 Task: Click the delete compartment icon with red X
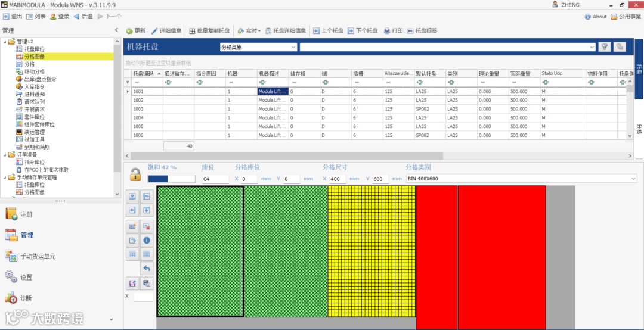pos(147,226)
